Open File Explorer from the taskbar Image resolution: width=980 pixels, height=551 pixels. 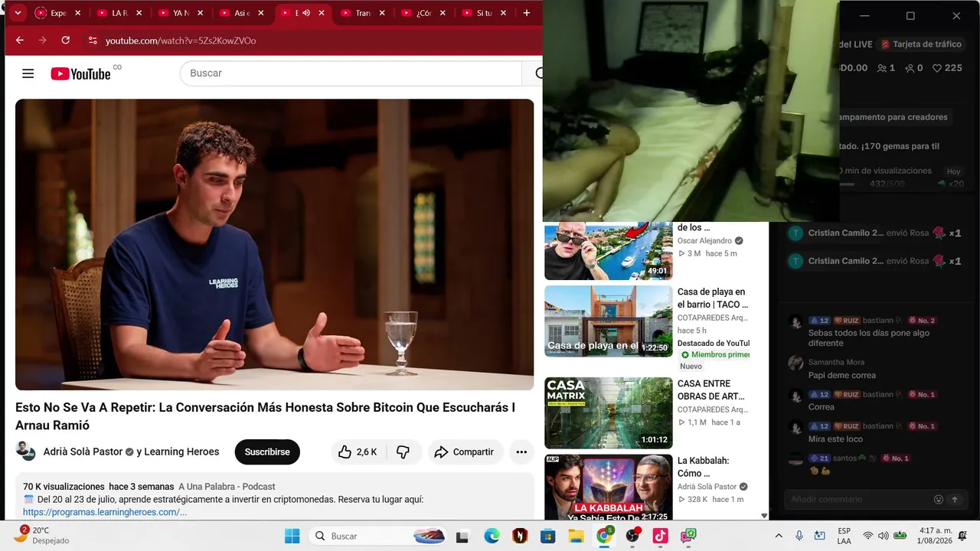pyautogui.click(x=576, y=536)
